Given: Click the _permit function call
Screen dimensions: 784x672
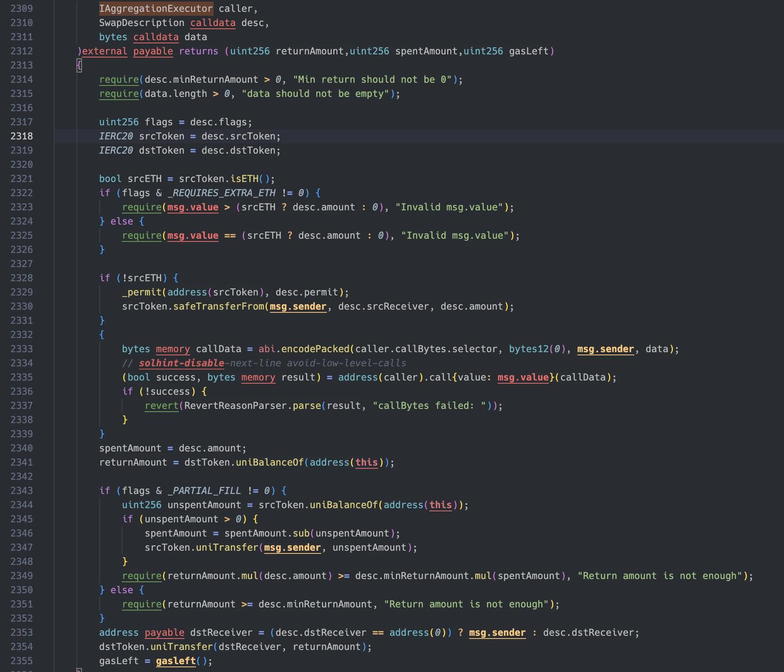Looking at the screenshot, I should coord(141,292).
